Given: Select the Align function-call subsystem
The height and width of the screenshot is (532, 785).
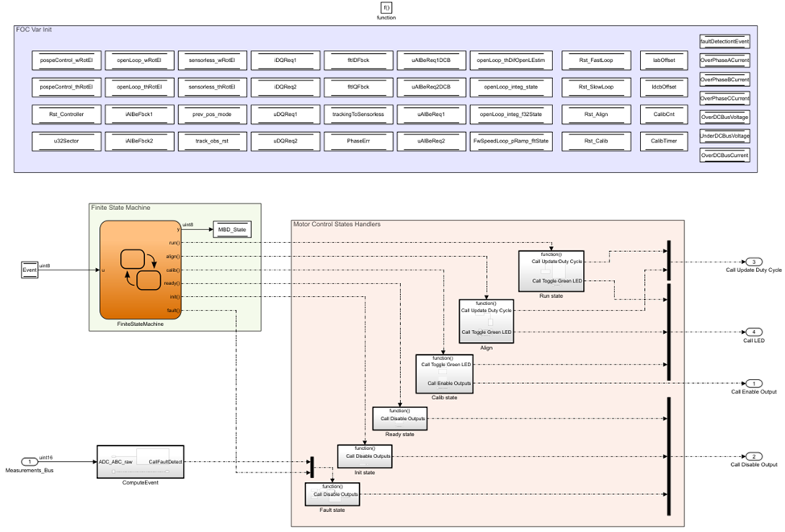Looking at the screenshot, I should (x=486, y=321).
